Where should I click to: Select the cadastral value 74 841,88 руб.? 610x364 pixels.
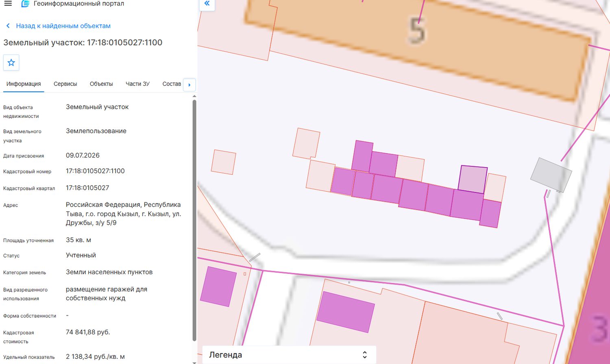tap(88, 332)
